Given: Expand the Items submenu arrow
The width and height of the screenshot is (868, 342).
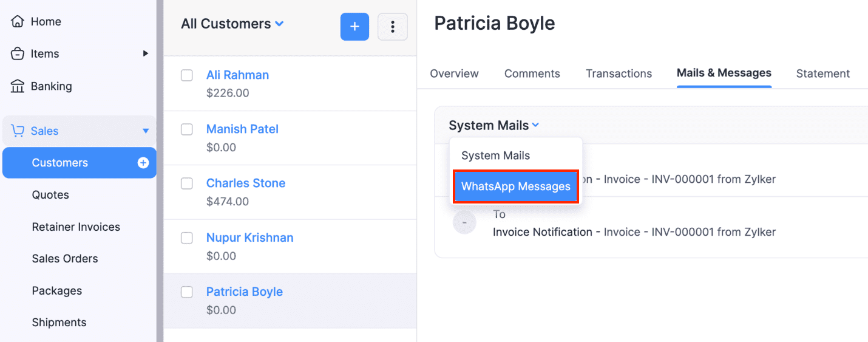Looking at the screenshot, I should click(x=145, y=53).
